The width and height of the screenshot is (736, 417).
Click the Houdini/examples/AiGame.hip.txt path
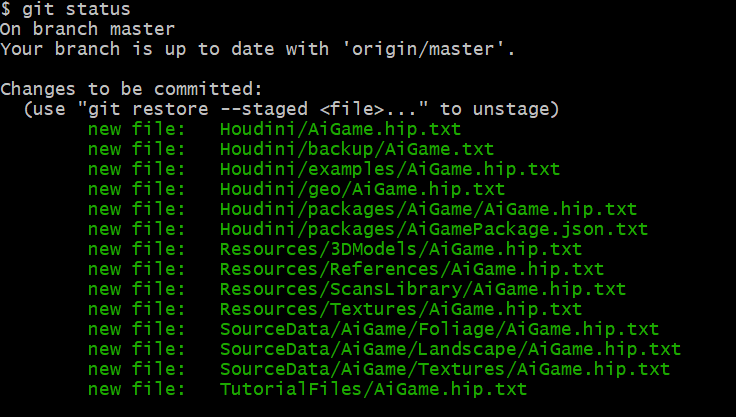[x=389, y=169]
